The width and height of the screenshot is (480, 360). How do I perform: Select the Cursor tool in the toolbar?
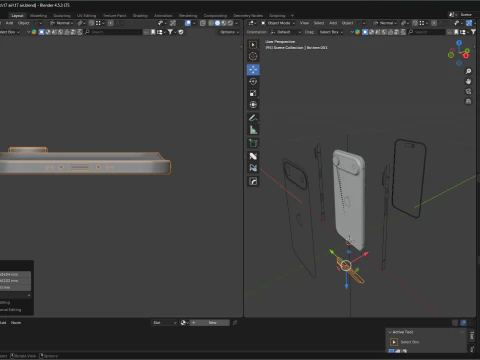pos(253,56)
